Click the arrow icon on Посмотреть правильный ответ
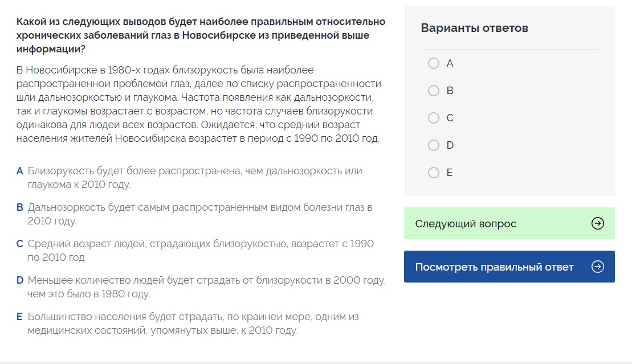This screenshot has height=364, width=632. click(x=597, y=267)
